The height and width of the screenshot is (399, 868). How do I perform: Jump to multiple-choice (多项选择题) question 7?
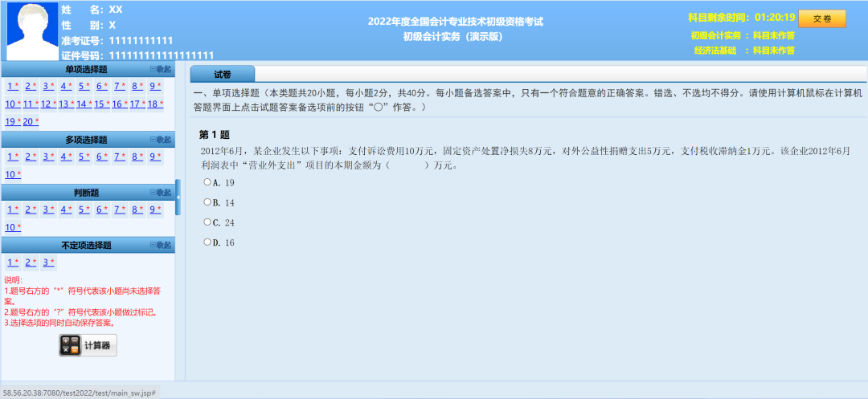(120, 157)
